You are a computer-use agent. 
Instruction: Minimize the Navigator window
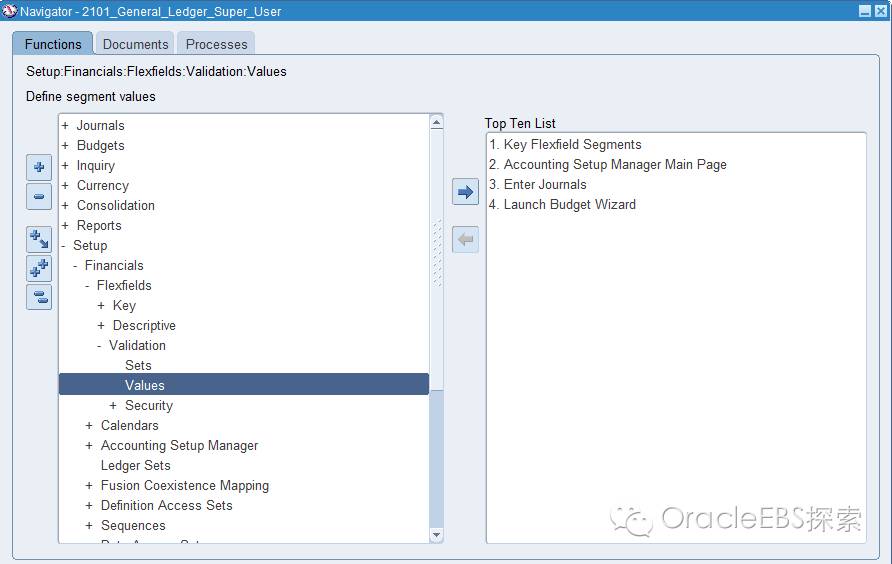point(865,11)
